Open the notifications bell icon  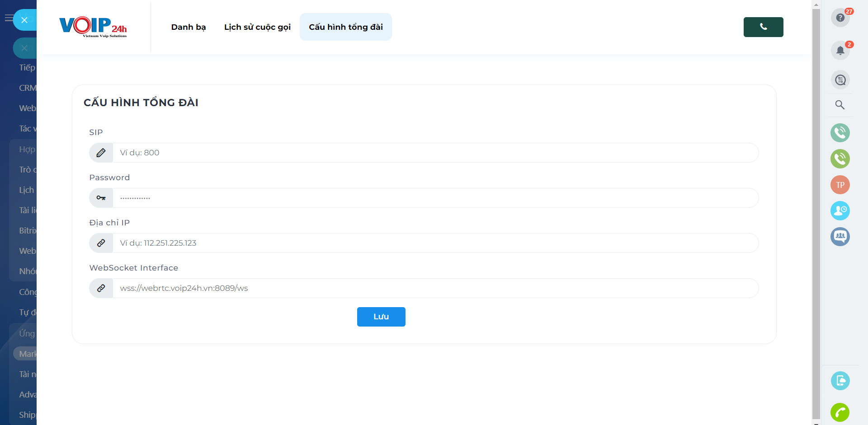click(840, 50)
